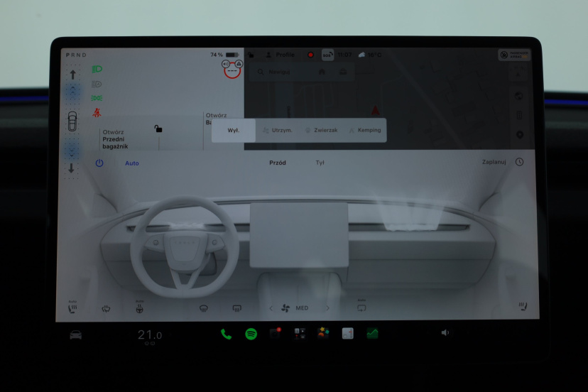Open vehicle controls via car icon

(x=76, y=334)
